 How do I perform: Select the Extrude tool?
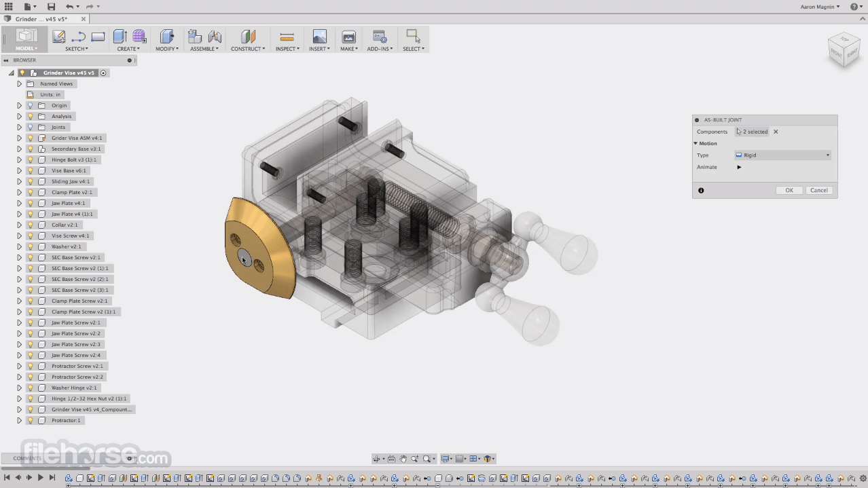120,37
